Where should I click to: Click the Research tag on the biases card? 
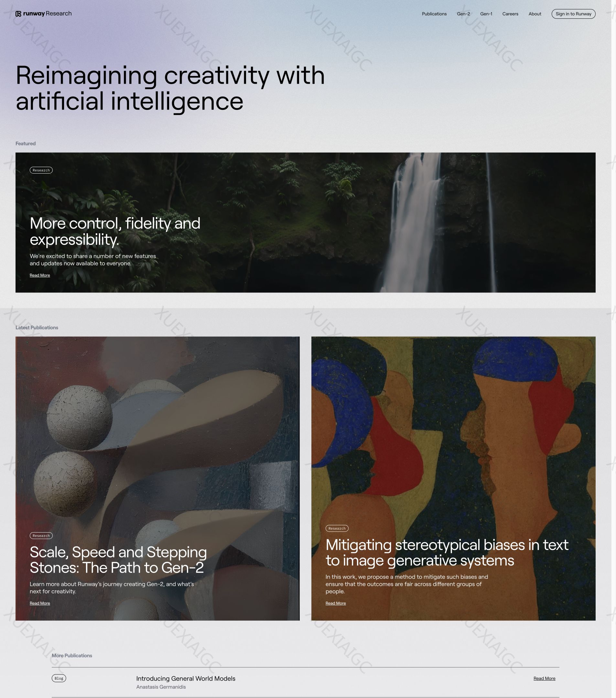click(x=337, y=528)
